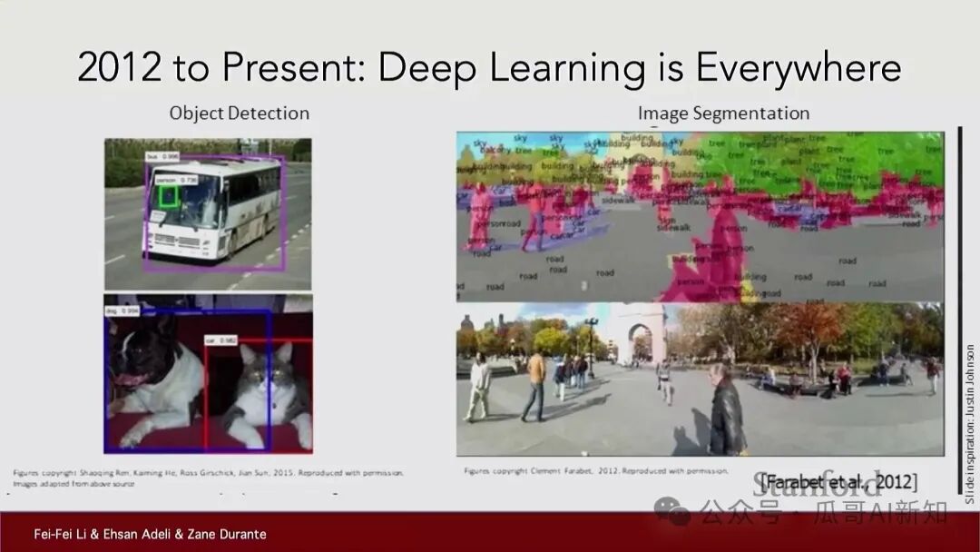This screenshot has width=980, height=552.
Task: Click the "[Farabet et al., 2012]" citation
Action: point(838,482)
